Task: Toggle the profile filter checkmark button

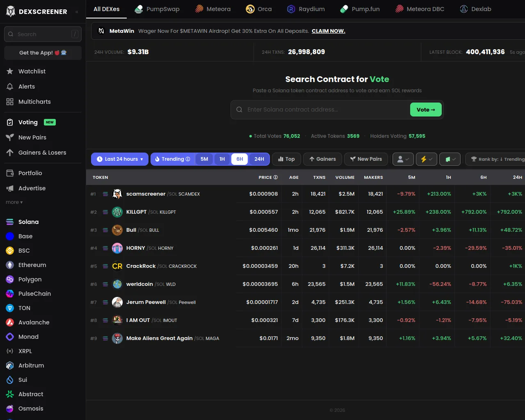Action: pyautogui.click(x=403, y=159)
